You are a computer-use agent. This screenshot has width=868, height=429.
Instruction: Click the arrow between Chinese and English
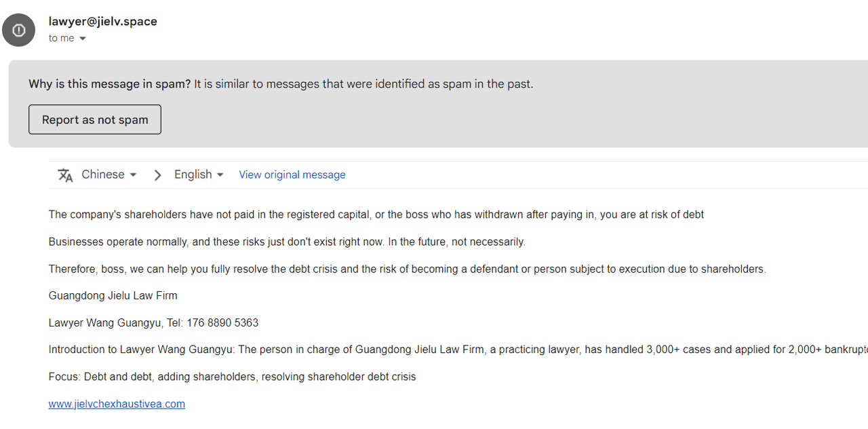(x=157, y=175)
